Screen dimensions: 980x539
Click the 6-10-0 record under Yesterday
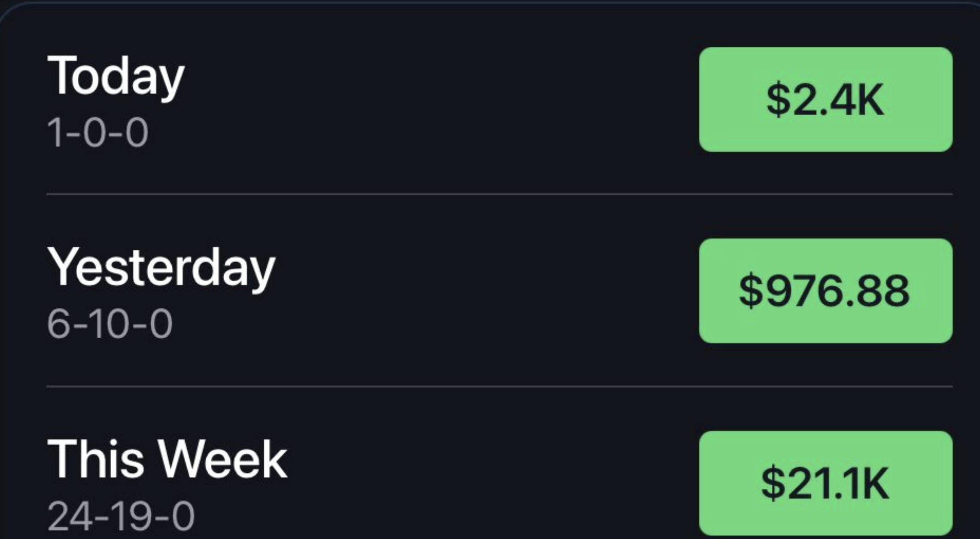[x=110, y=324]
